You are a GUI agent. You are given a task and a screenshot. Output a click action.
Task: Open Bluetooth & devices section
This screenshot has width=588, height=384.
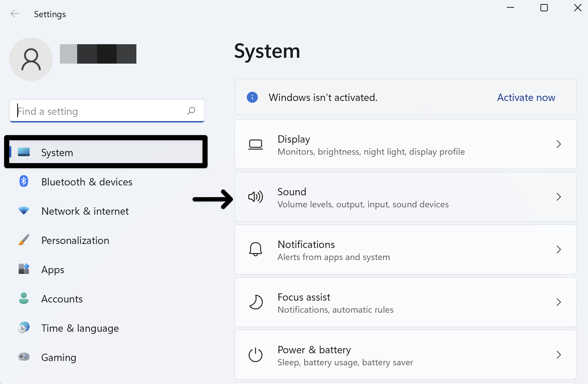(x=87, y=182)
